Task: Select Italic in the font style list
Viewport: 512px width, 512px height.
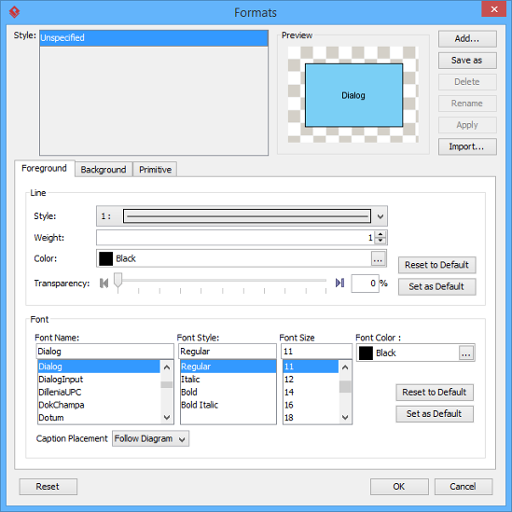Action: pyautogui.click(x=228, y=379)
